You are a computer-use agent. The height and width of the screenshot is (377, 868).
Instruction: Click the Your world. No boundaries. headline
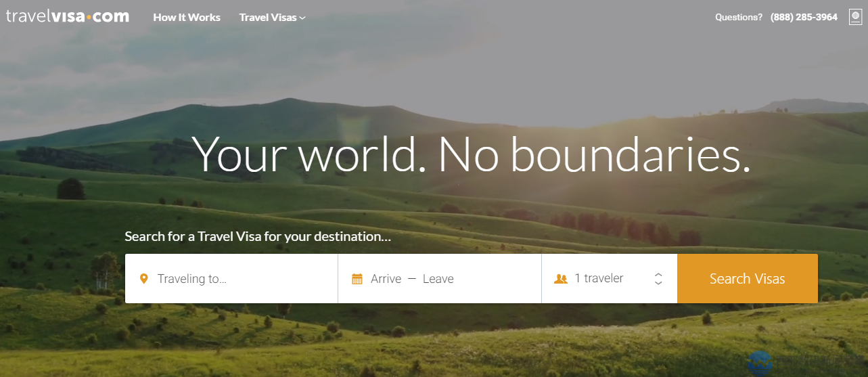[x=472, y=154]
